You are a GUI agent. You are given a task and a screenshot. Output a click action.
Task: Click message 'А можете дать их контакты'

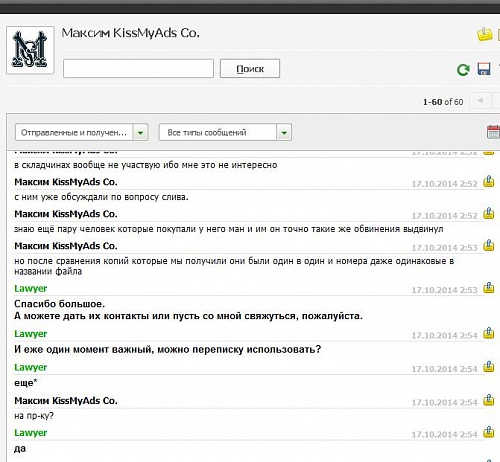[x=188, y=316]
